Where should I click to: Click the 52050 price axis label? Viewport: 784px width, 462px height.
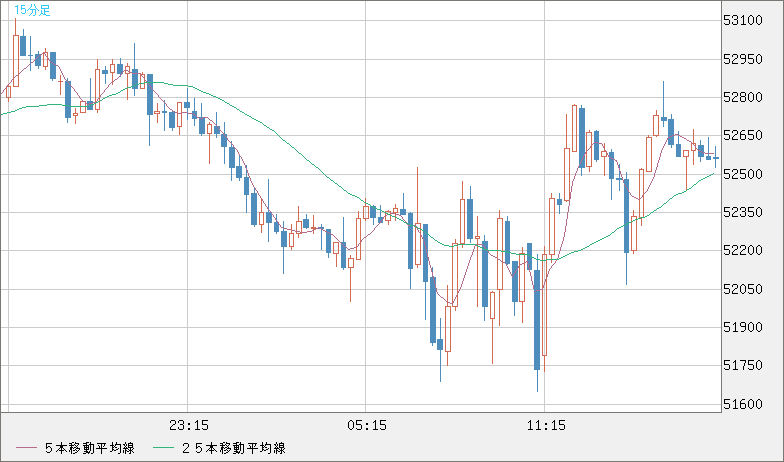click(743, 289)
